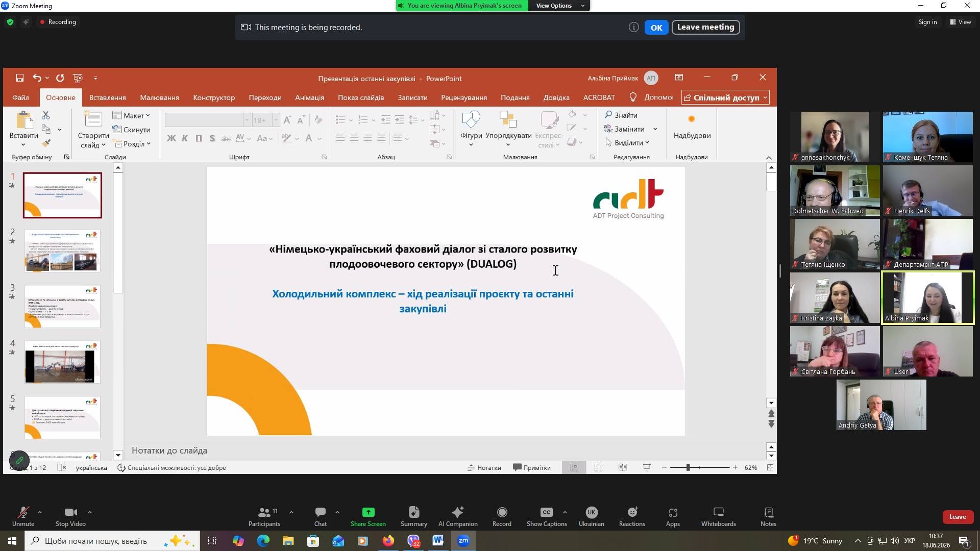The width and height of the screenshot is (980, 551).
Task: Click the Format Painter brush icon
Action: click(x=46, y=143)
